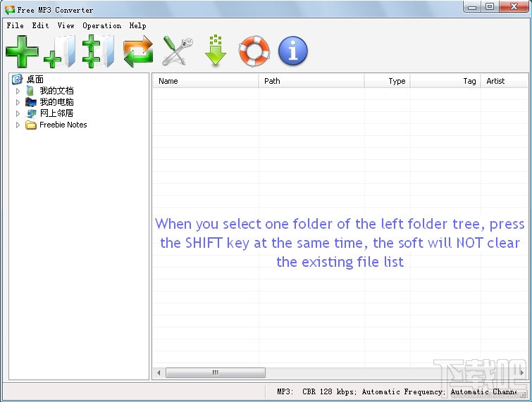Screen dimensions: 532x402
Task: Click the 我的电脑 computer icon
Action: 30,102
